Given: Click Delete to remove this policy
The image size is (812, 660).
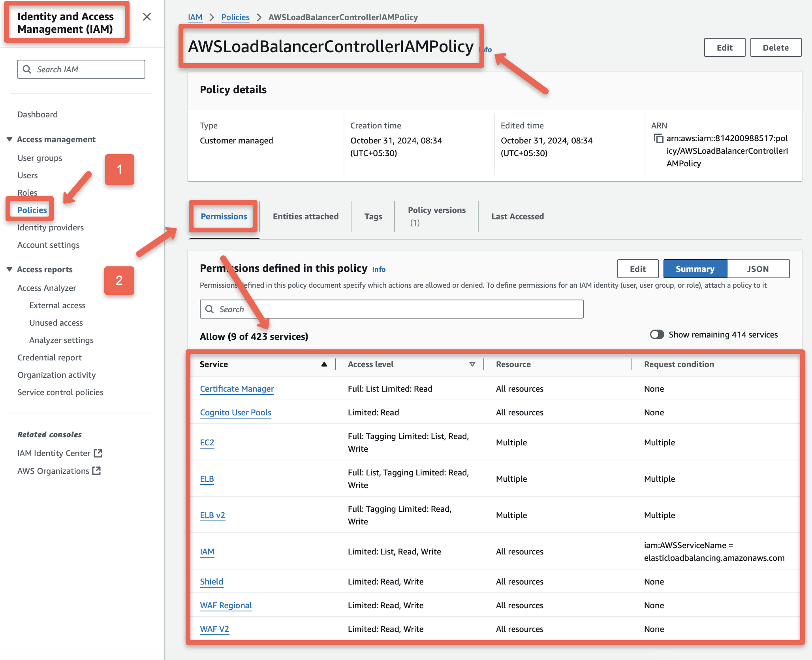Looking at the screenshot, I should [x=775, y=47].
